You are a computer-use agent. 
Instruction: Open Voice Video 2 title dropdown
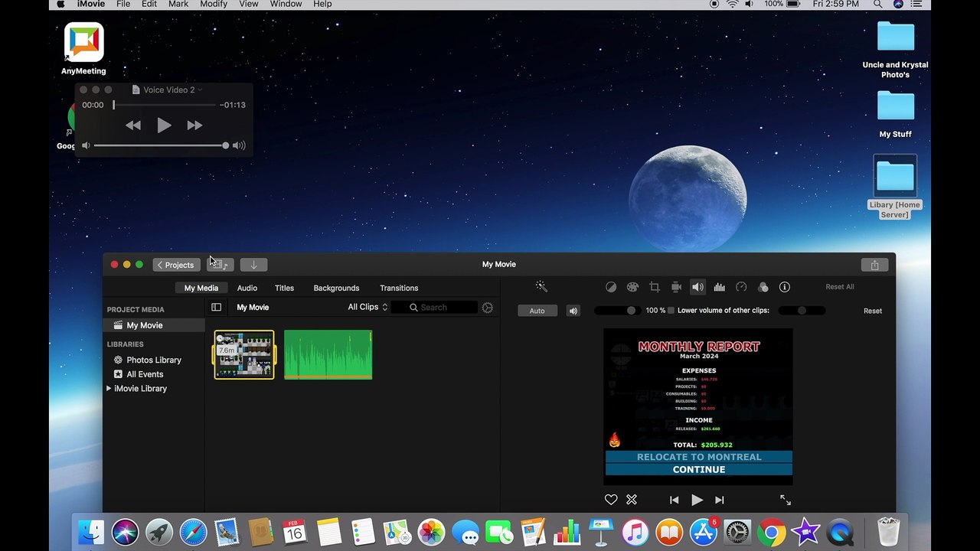(x=200, y=90)
